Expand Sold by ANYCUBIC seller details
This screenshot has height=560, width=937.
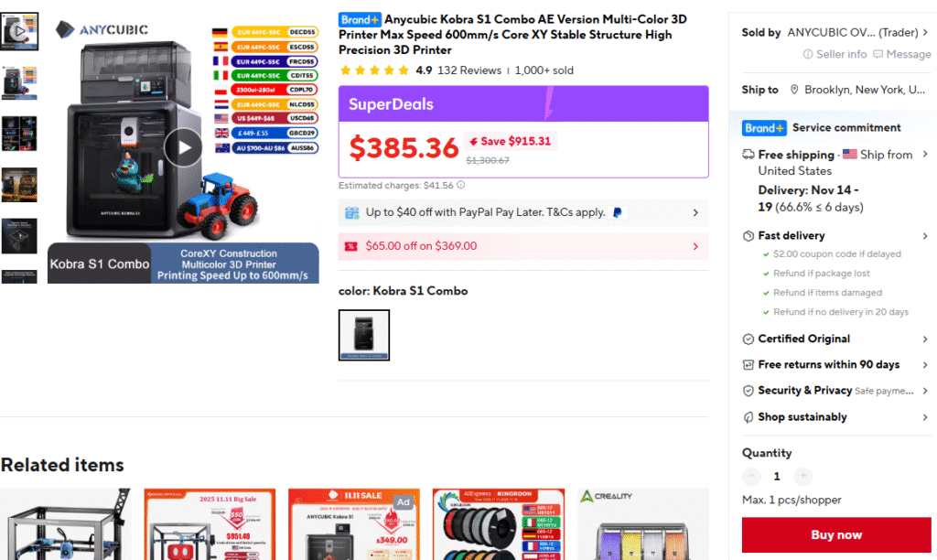pos(835,32)
